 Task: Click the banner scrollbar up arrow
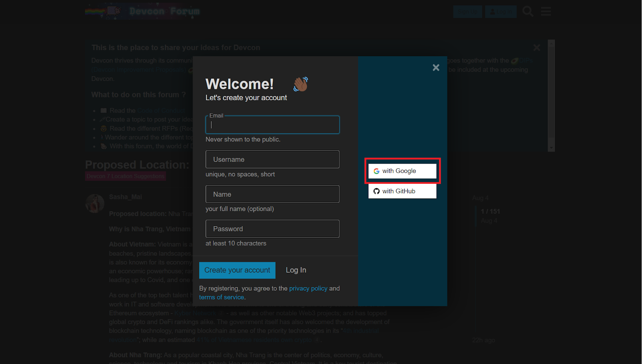[551, 43]
